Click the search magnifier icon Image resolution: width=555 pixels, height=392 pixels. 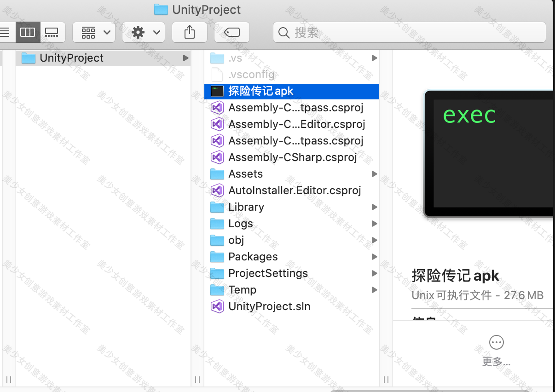[x=284, y=33]
